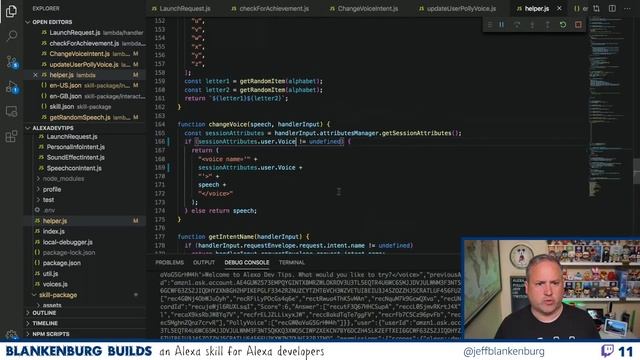Open the Extensions view
The width and height of the screenshot is (640, 360).
pos(11,136)
